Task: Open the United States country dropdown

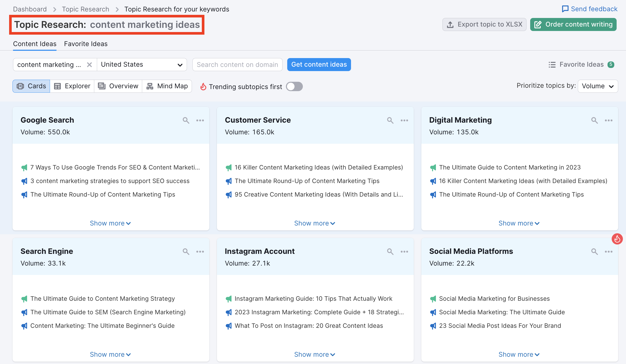Action: pyautogui.click(x=142, y=65)
